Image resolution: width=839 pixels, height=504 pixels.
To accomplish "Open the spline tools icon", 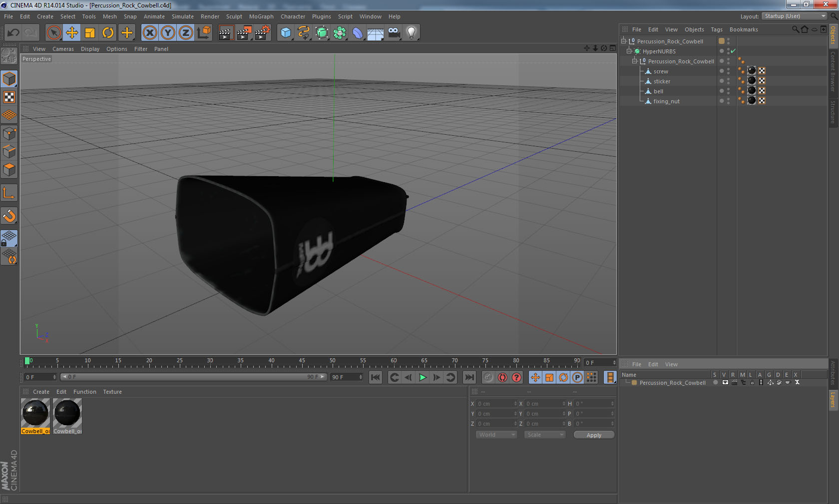I will click(x=304, y=33).
